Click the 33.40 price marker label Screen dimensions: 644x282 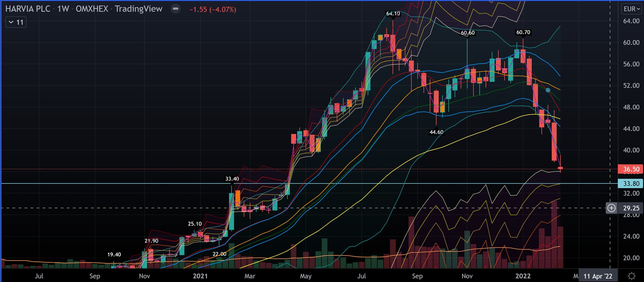click(x=232, y=179)
